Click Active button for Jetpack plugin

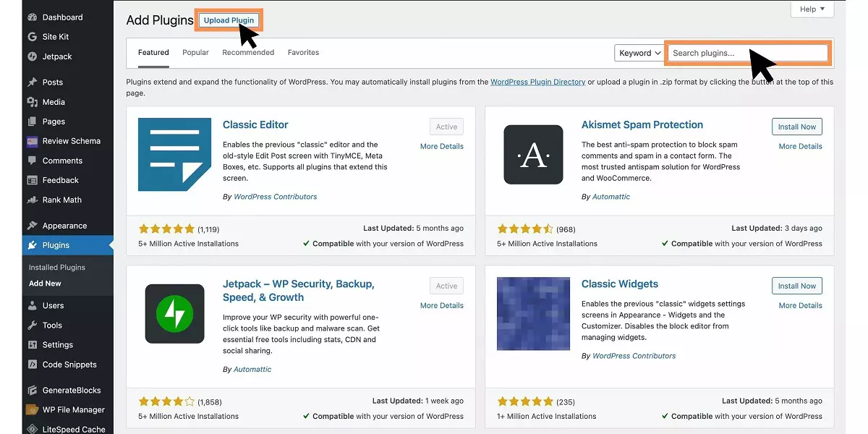pyautogui.click(x=446, y=286)
